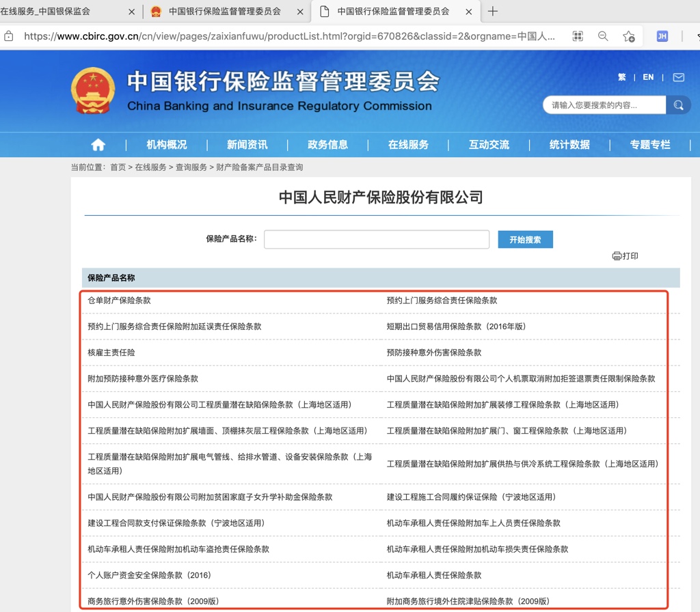Open the 机构概况 navigation menu
700x612 pixels.
click(167, 145)
